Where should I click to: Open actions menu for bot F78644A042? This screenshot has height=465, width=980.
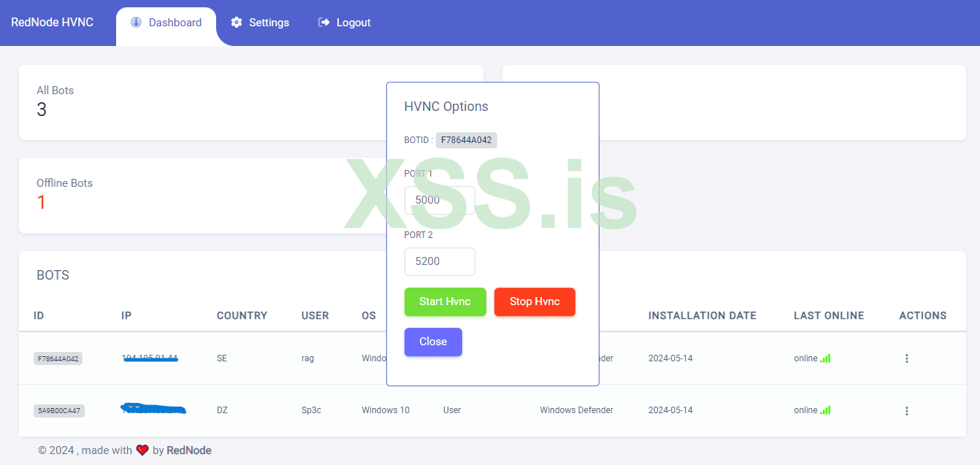[906, 358]
